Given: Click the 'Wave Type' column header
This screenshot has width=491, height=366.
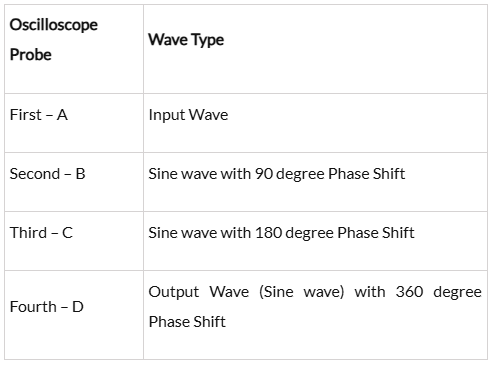Looking at the screenshot, I should 315,49.
